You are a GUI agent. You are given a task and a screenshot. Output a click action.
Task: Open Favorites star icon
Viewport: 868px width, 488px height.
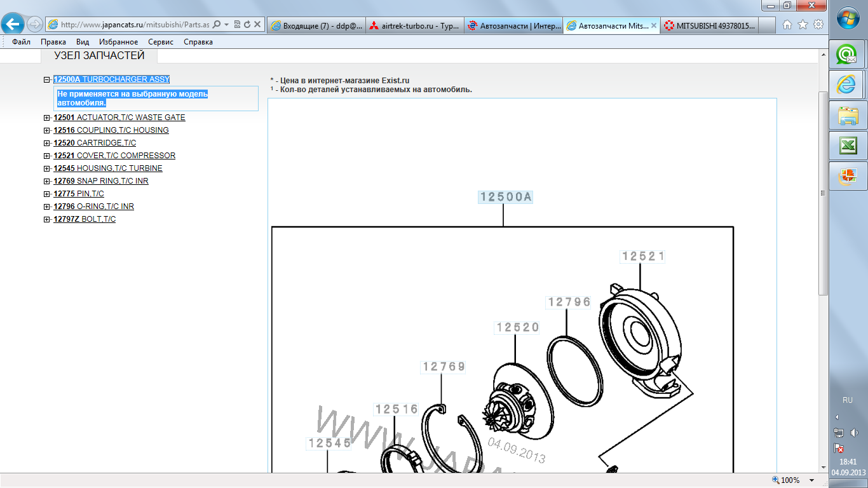point(803,25)
